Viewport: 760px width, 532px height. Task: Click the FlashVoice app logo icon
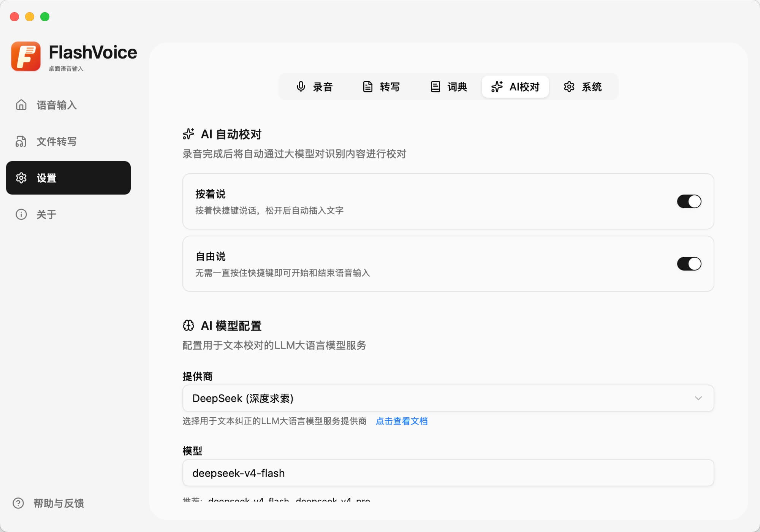tap(26, 56)
